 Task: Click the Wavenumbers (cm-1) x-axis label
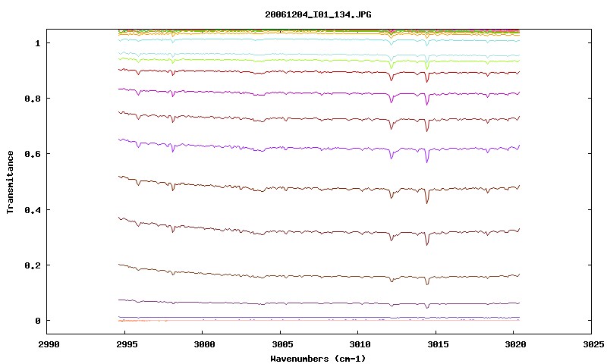(318, 359)
